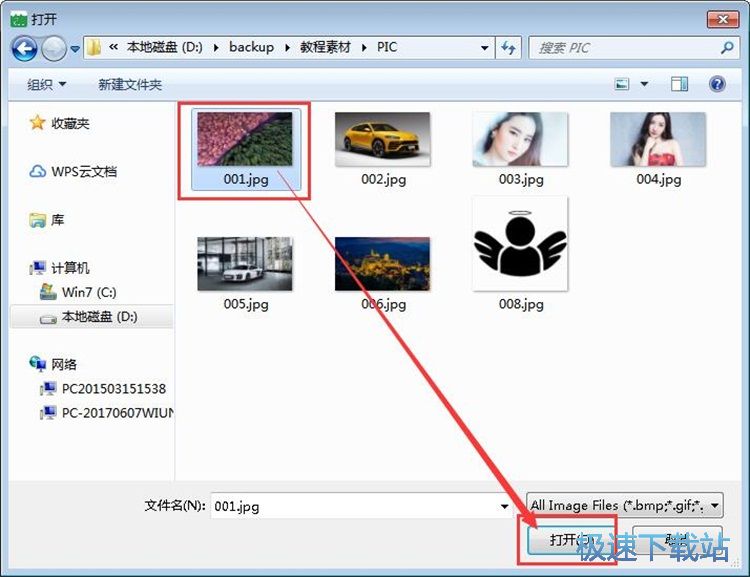The image size is (750, 577).
Task: Click backup in the address path
Action: (251, 47)
